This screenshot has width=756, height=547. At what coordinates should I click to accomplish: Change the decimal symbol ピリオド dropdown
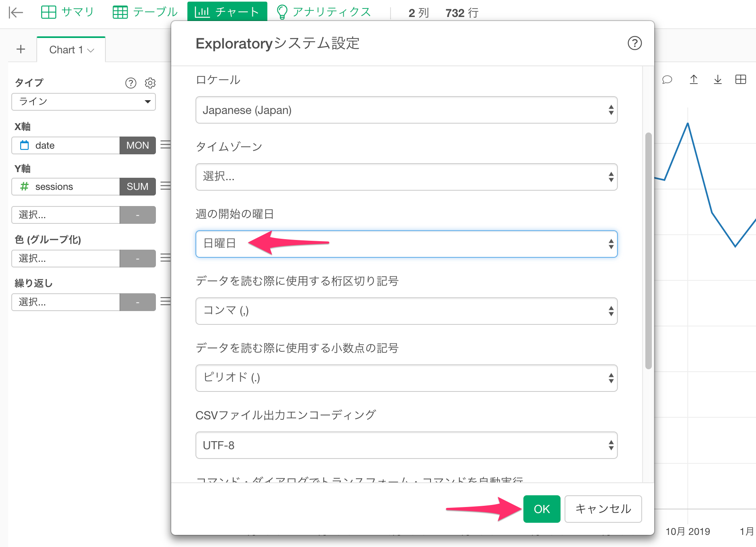pos(406,378)
